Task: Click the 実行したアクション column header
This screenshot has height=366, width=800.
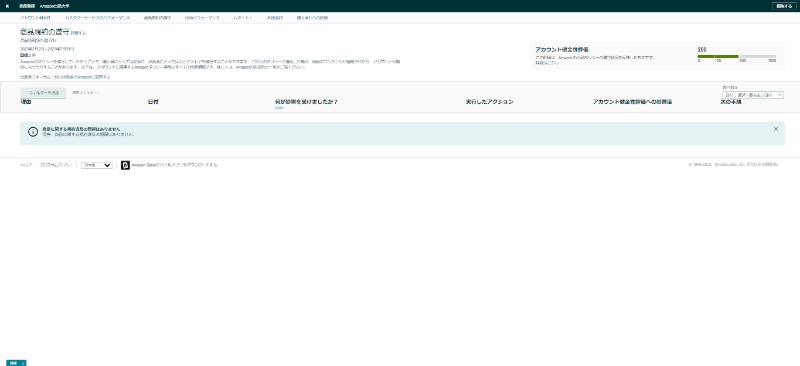Action: 489,102
